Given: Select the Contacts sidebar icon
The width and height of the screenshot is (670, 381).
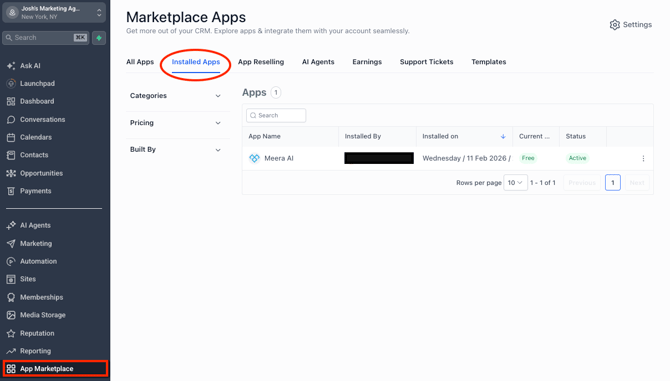Looking at the screenshot, I should 11,155.
